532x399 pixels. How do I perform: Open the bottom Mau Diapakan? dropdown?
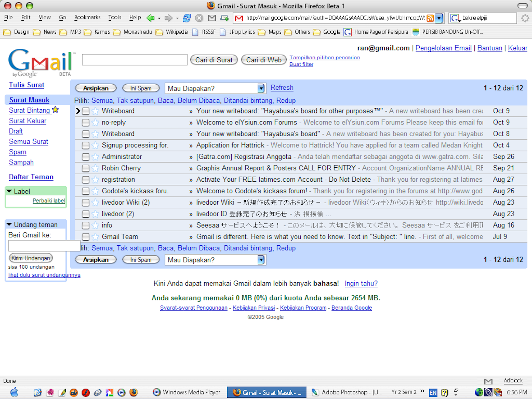tap(215, 260)
